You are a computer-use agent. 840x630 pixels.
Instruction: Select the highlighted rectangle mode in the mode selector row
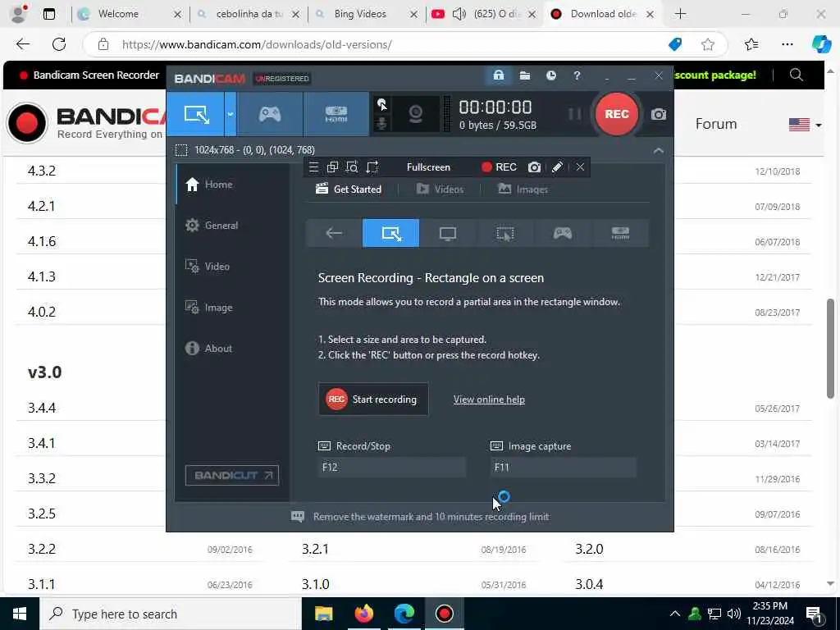coord(391,233)
